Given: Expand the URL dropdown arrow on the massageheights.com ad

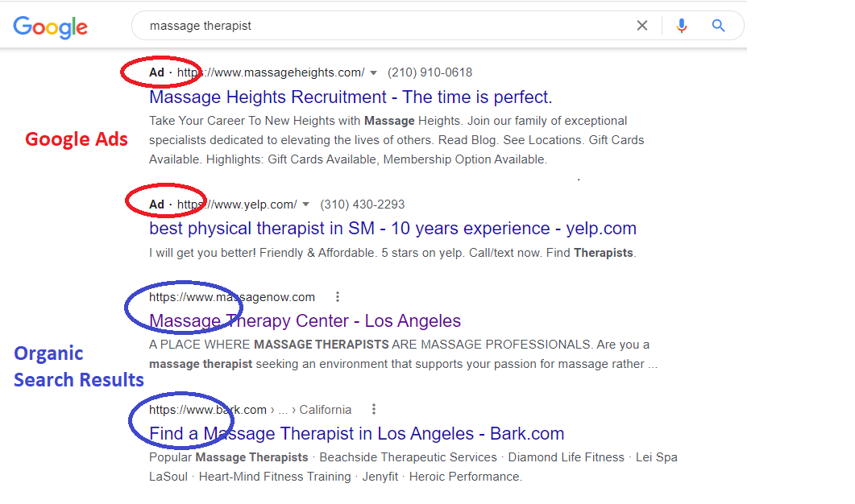Looking at the screenshot, I should click(x=373, y=72).
